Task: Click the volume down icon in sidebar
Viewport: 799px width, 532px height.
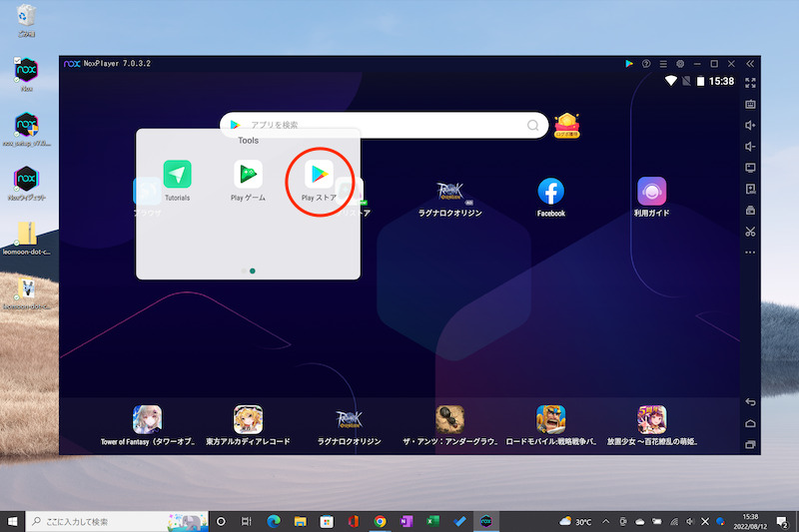Action: pyautogui.click(x=750, y=147)
